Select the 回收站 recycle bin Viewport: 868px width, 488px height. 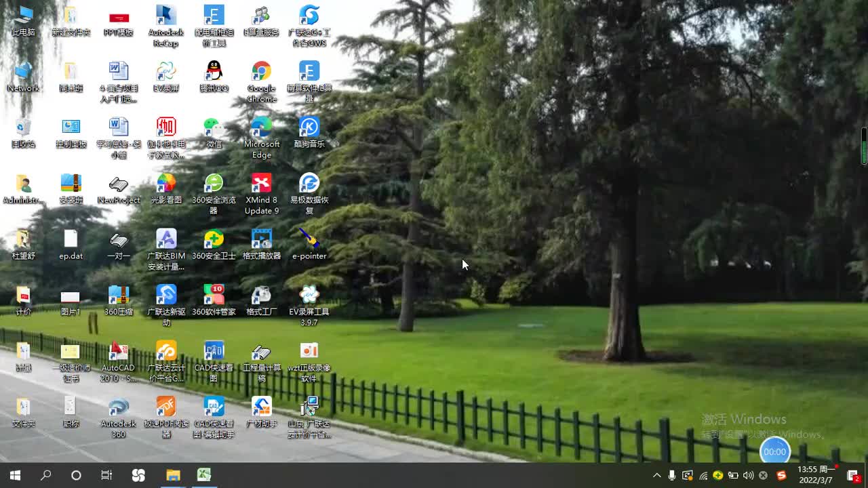click(23, 133)
